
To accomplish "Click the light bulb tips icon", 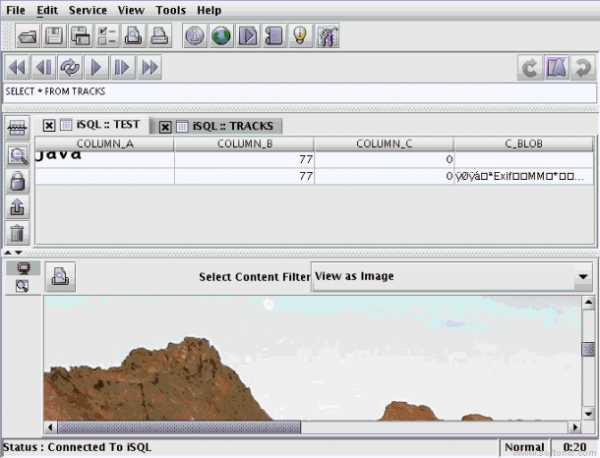I will coord(299,37).
